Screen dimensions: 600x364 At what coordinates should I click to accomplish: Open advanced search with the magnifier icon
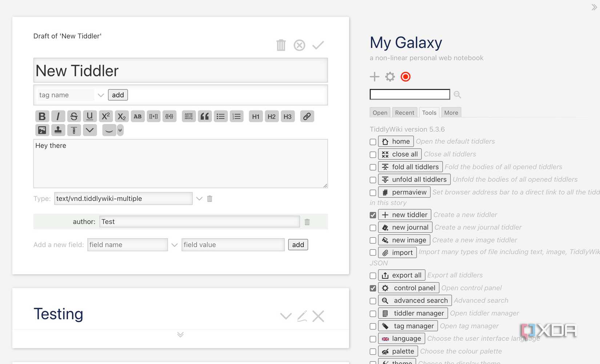click(457, 94)
